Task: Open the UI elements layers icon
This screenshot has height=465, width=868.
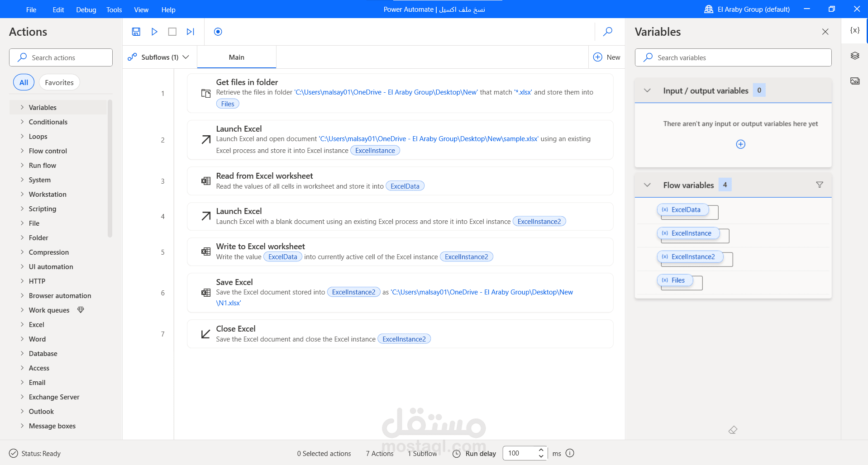Action: pyautogui.click(x=855, y=56)
